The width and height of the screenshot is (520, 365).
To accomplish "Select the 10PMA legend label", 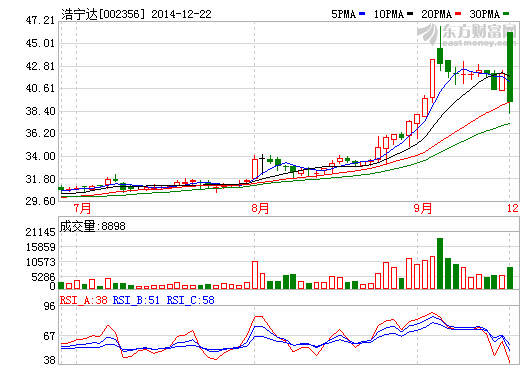I will (389, 14).
